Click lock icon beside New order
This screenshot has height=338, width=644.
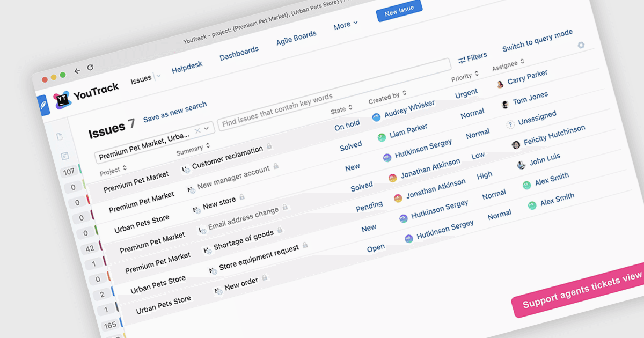264,278
